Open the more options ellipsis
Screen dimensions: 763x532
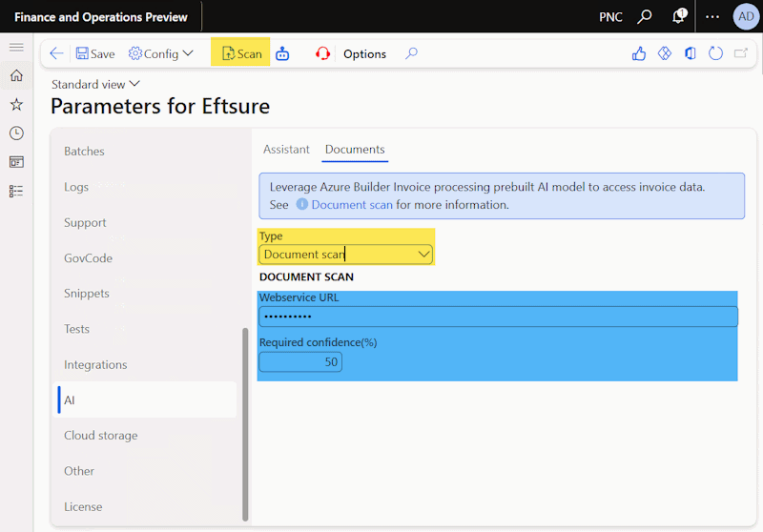click(712, 16)
